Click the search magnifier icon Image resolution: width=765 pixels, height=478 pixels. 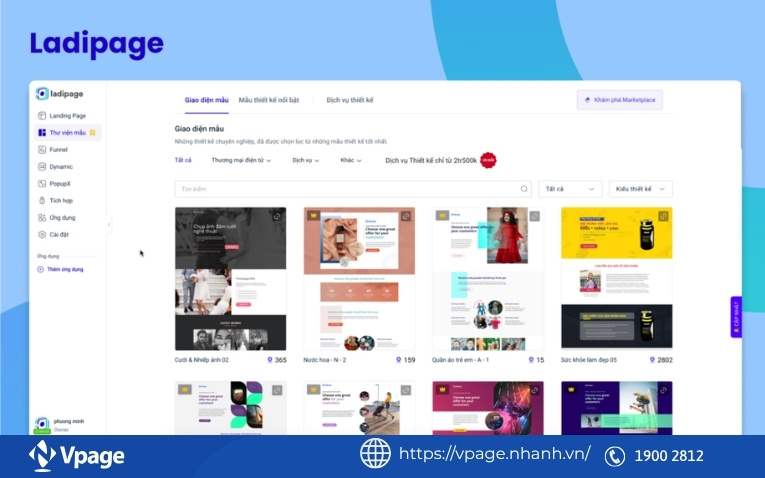coord(523,189)
